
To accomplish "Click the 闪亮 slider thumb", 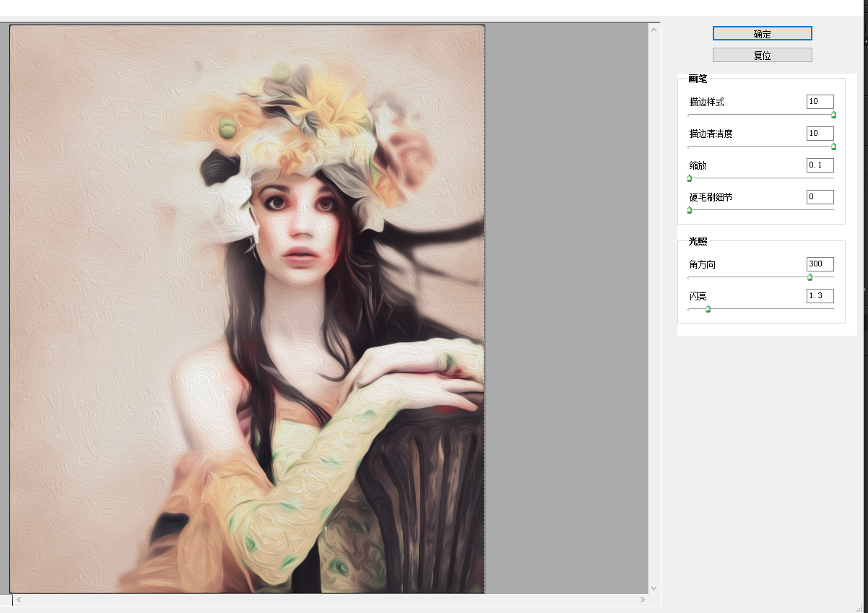I will pyautogui.click(x=708, y=309).
